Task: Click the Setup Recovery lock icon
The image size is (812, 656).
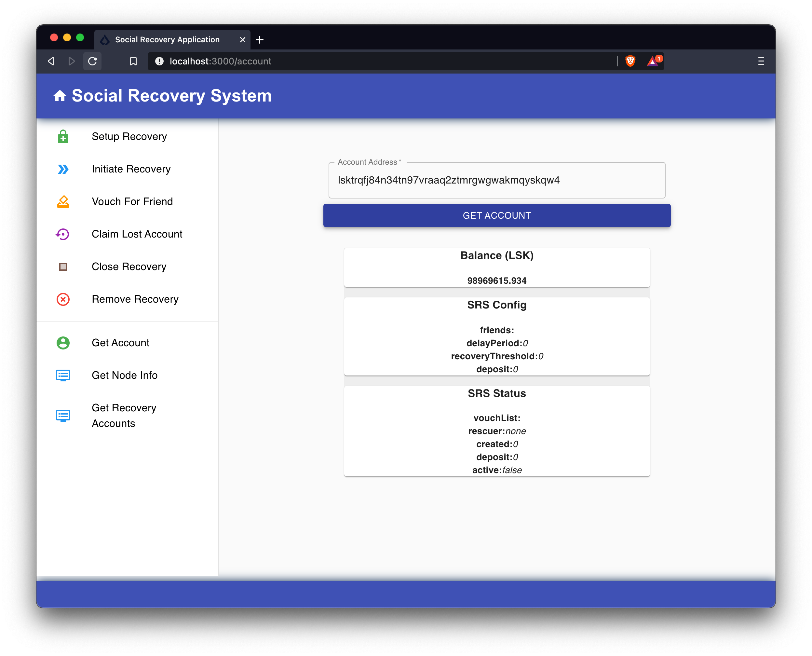Action: (63, 136)
